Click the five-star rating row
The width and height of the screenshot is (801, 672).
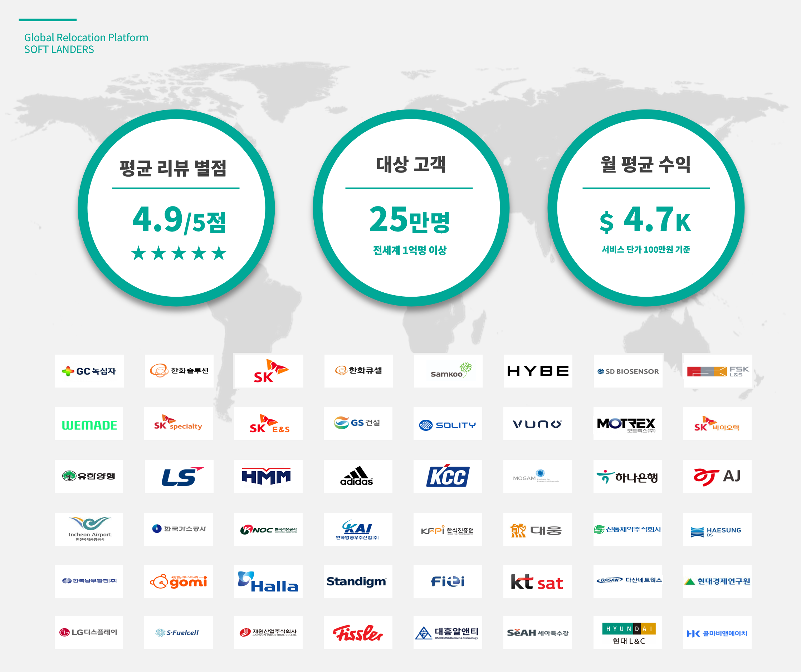(x=179, y=253)
